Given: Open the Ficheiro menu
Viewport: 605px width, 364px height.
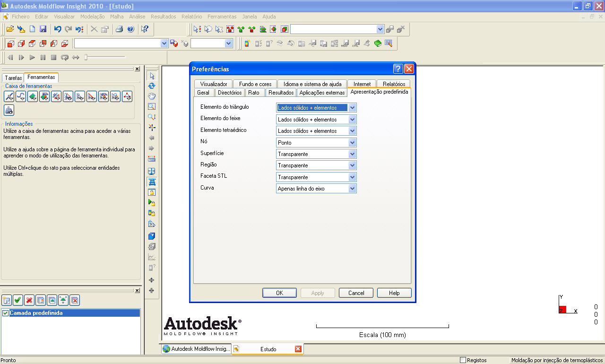Looking at the screenshot, I should coord(20,17).
